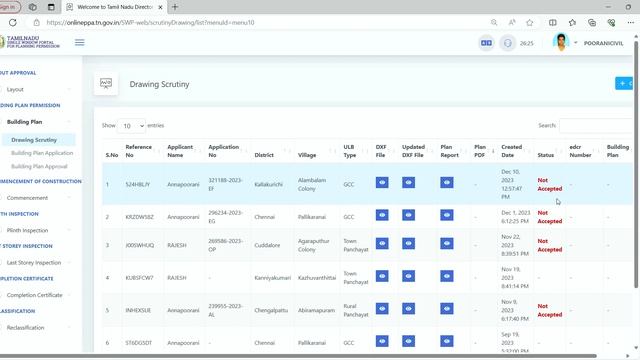Image resolution: width=640 pixels, height=360 pixels.
Task: Sort table by ULB Type column
Action: click(x=355, y=151)
